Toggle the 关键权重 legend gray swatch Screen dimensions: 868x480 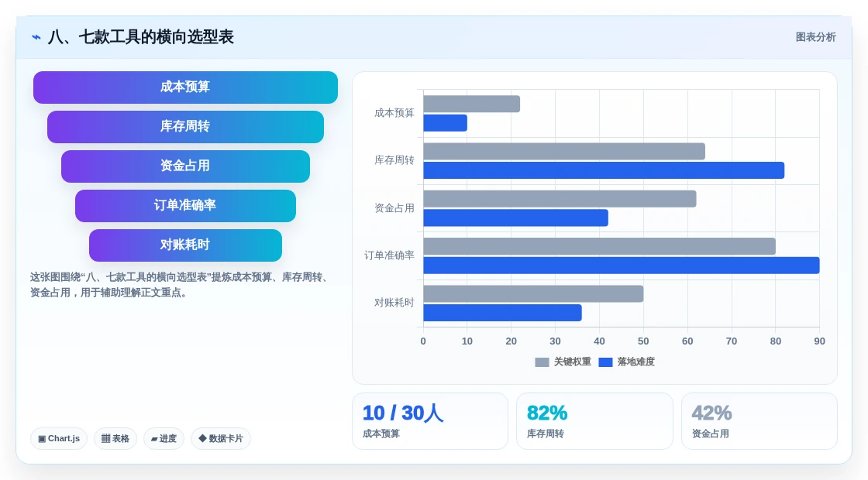point(542,362)
